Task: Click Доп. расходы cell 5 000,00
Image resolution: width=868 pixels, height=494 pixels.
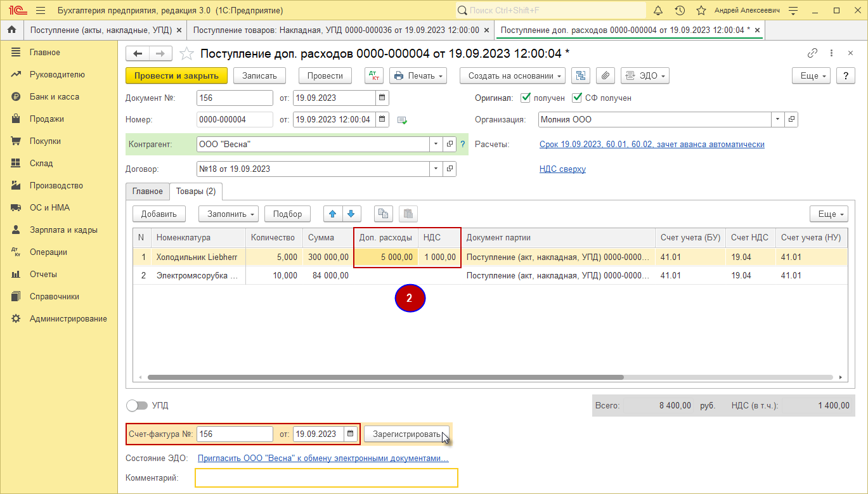Action: tap(385, 257)
